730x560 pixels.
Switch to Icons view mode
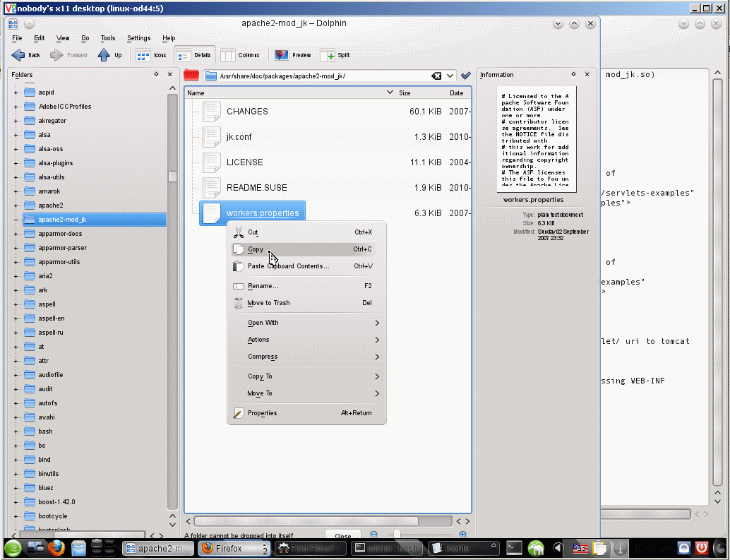[151, 55]
